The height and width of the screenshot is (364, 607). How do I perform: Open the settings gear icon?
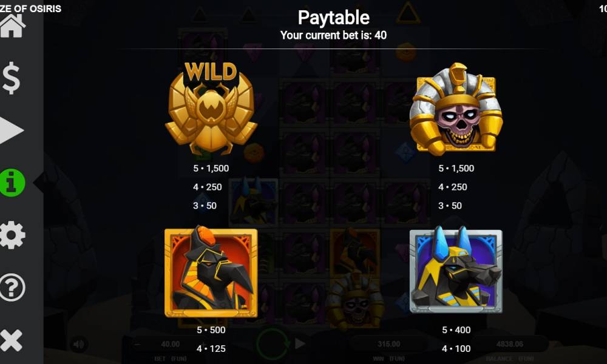pos(12,235)
